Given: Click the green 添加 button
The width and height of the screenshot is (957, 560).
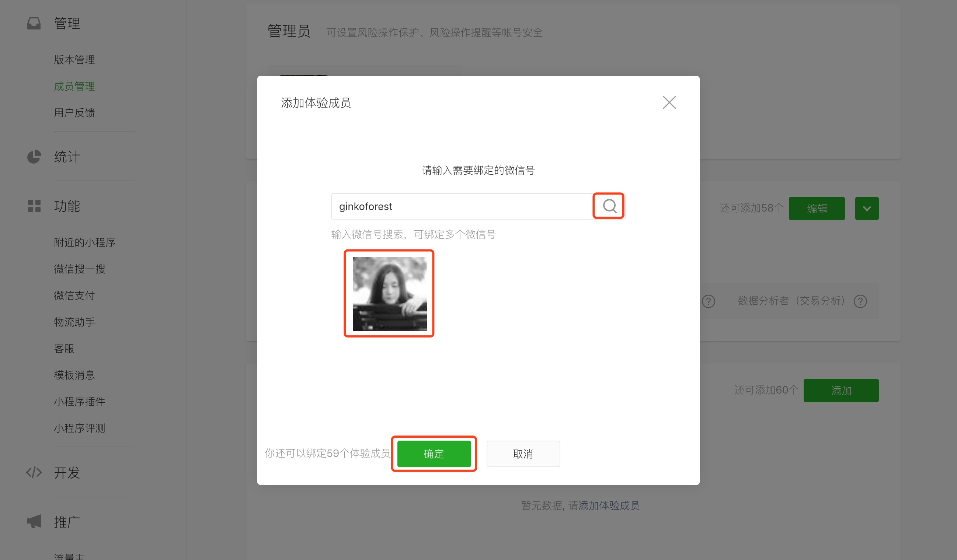Looking at the screenshot, I should (841, 391).
